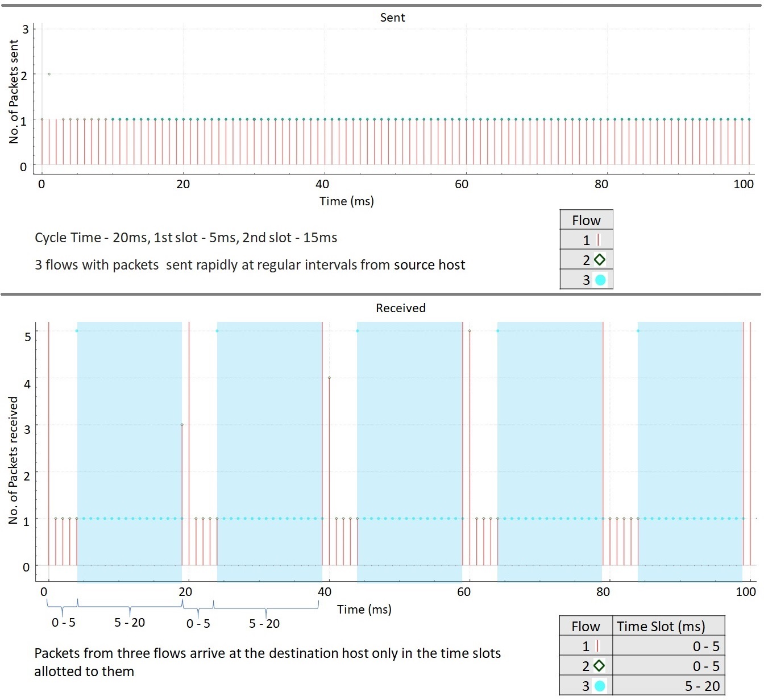Image resolution: width=764 pixels, height=700 pixels.
Task: Click the cyan point at value 5 near 5 ms
Action: click(x=77, y=331)
